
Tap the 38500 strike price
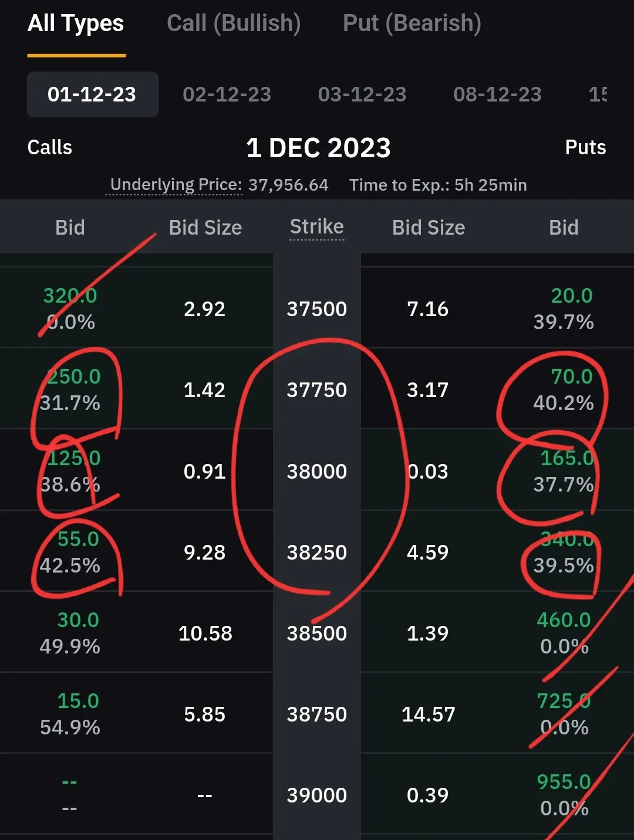[317, 634]
